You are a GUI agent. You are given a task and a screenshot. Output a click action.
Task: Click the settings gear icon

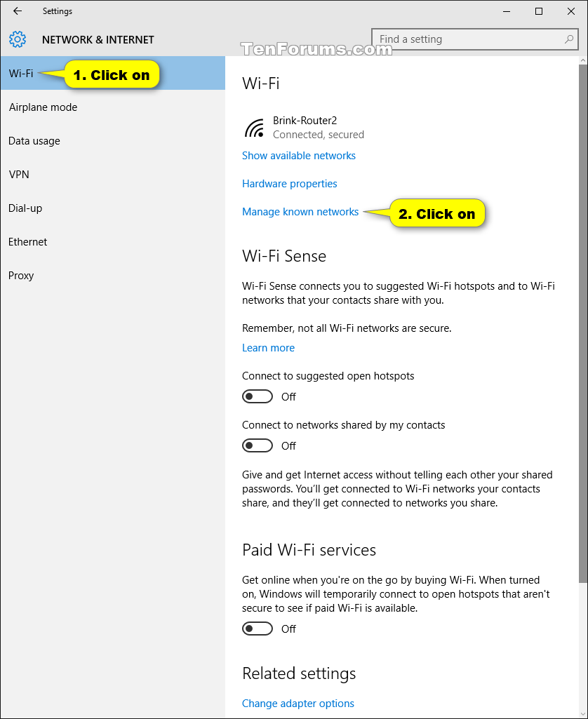point(18,39)
